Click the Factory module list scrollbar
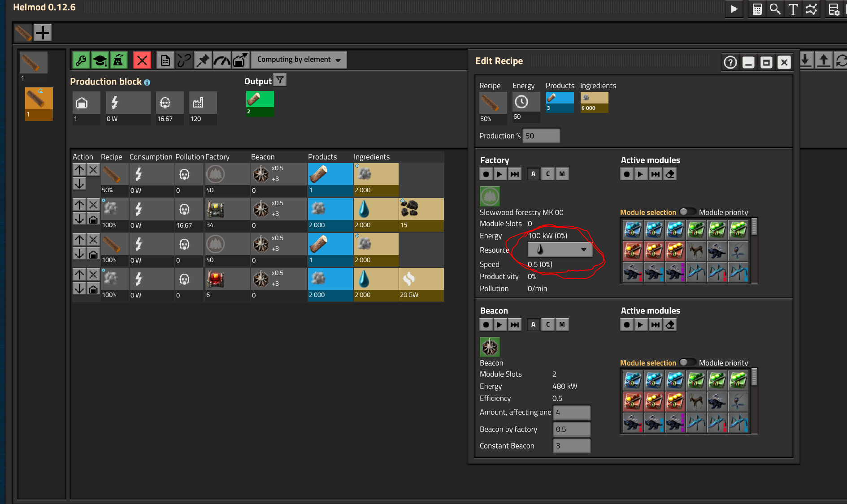The image size is (847, 504). (754, 227)
